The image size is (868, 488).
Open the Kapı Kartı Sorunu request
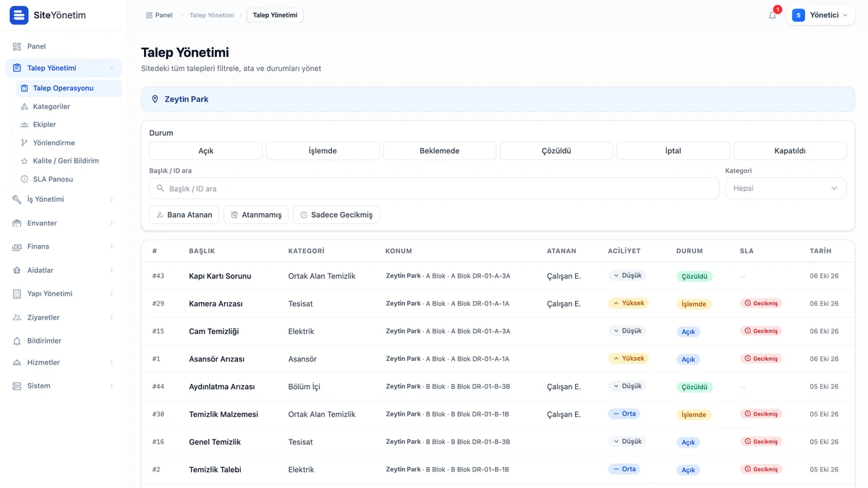point(220,276)
